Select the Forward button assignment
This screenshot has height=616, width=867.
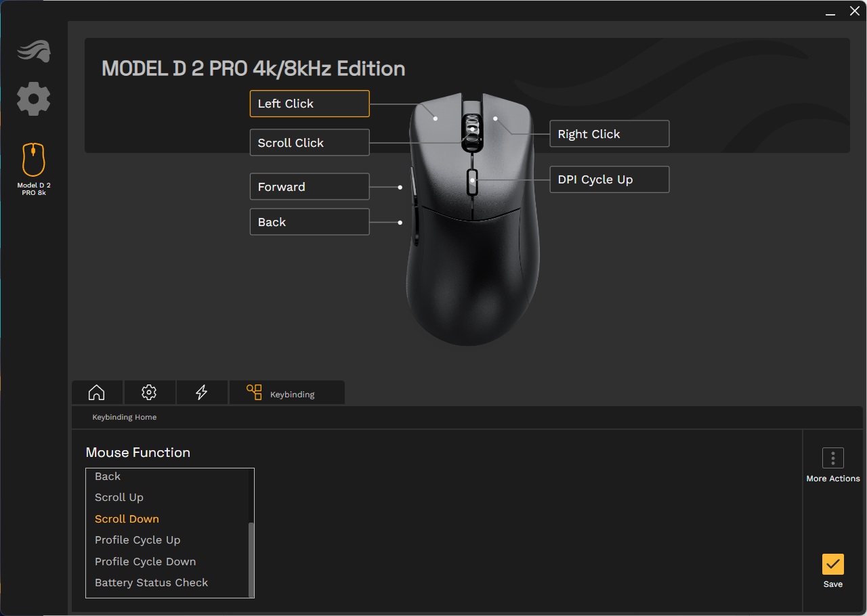pos(310,187)
